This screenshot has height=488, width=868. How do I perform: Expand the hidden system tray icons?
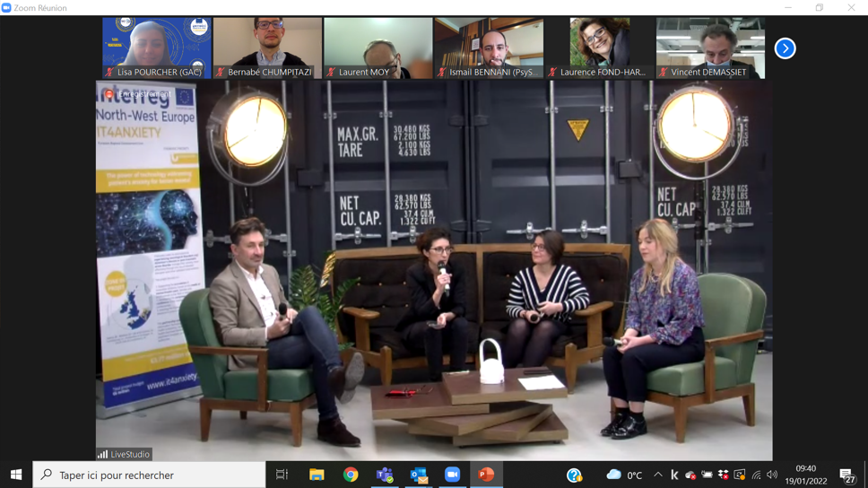pos(657,475)
